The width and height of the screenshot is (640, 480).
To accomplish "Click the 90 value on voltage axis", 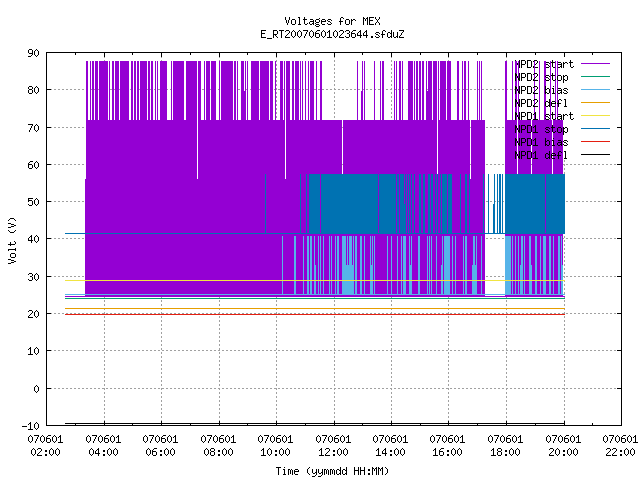I will coord(33,53).
